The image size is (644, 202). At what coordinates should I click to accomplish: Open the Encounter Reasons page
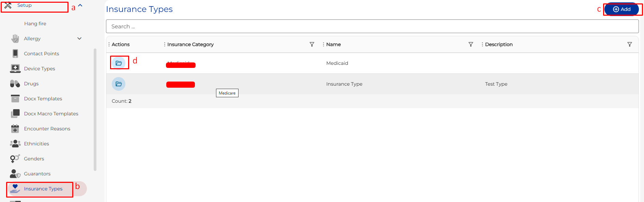(x=47, y=129)
